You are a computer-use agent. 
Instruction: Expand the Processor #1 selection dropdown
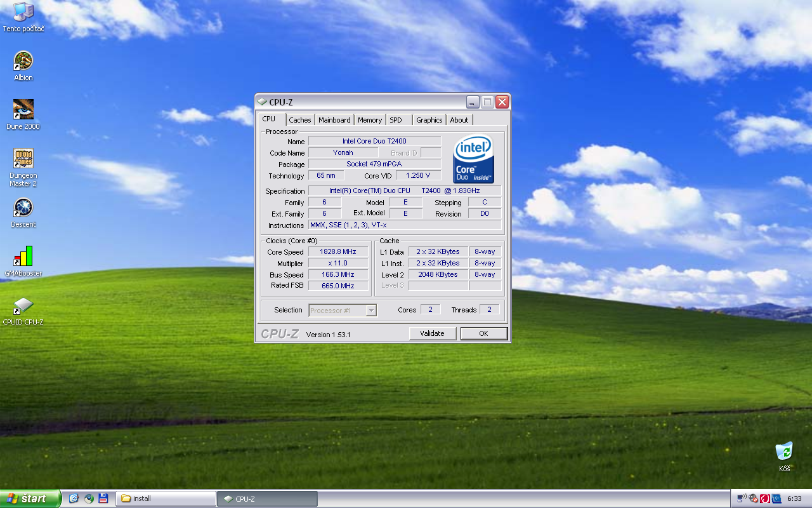pyautogui.click(x=372, y=311)
